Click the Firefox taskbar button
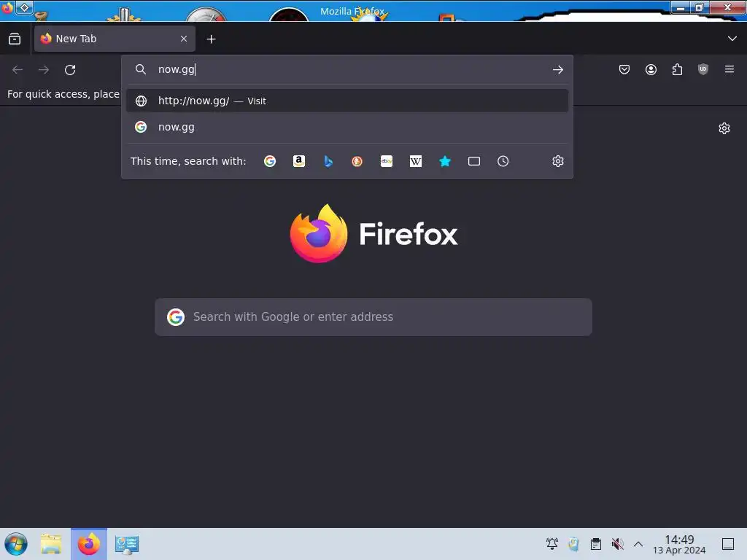The height and width of the screenshot is (560, 747). point(89,544)
